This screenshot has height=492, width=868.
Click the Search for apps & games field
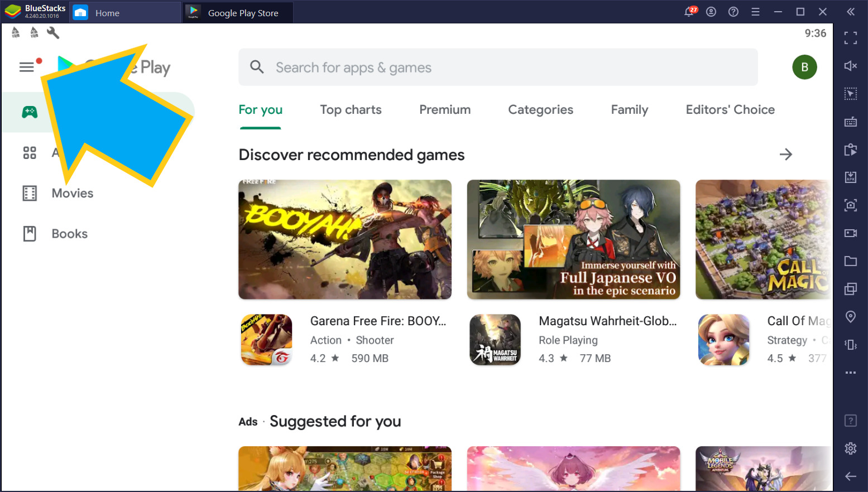pyautogui.click(x=498, y=67)
